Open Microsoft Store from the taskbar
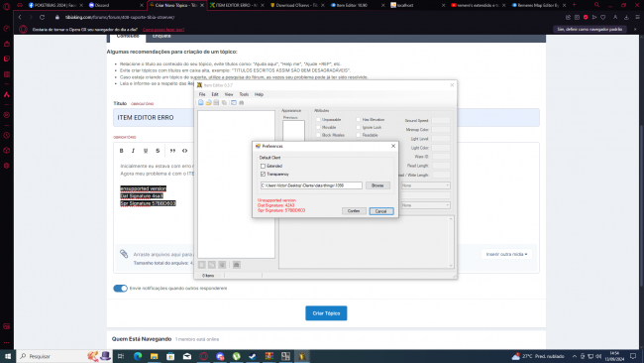This screenshot has height=363, width=644. [x=170, y=356]
